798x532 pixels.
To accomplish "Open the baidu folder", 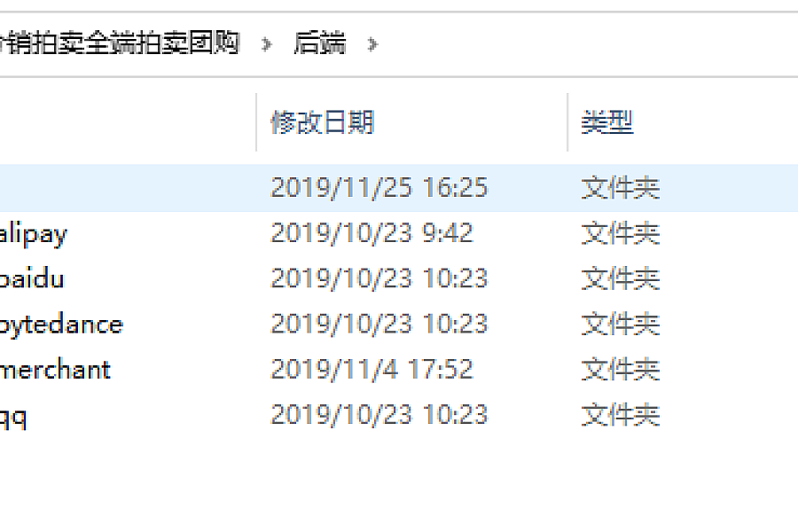I will pyautogui.click(x=32, y=279).
